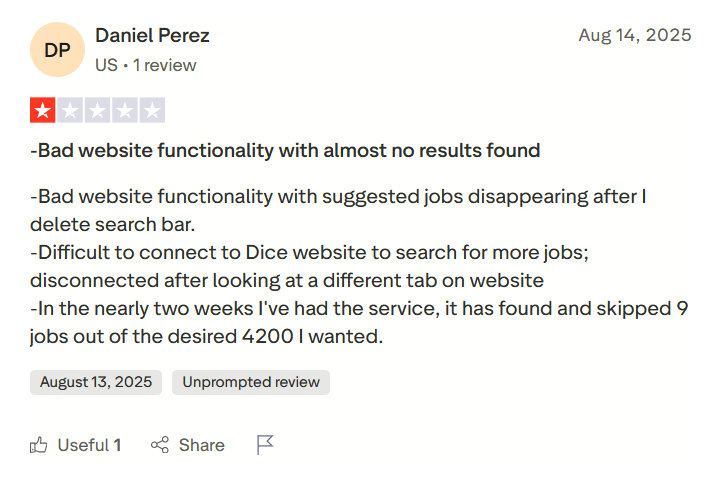Open the bold review title headline
The width and height of the screenshot is (725, 492).
click(285, 151)
